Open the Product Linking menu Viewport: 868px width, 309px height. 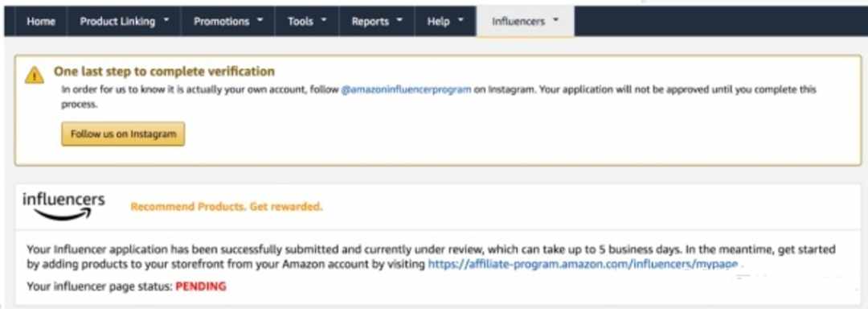[x=125, y=22]
